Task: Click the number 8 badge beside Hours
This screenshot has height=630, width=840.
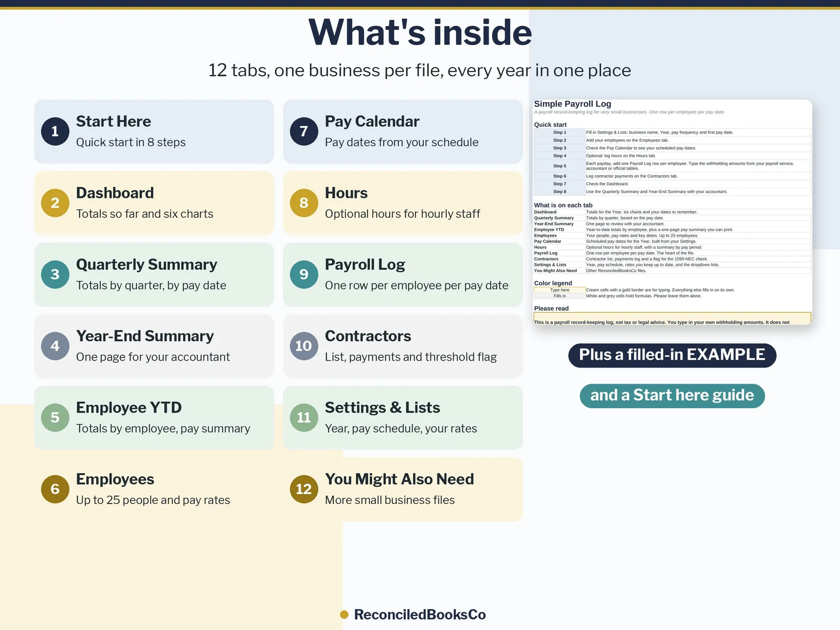Action: point(304,203)
